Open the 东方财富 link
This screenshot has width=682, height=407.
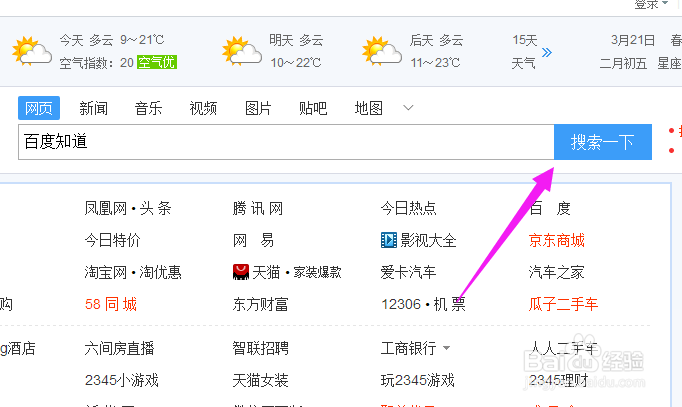[x=260, y=304]
